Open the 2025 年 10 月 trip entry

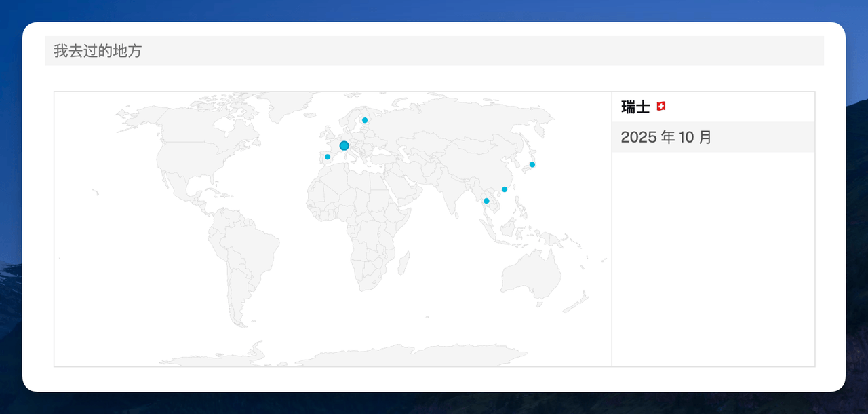(667, 137)
